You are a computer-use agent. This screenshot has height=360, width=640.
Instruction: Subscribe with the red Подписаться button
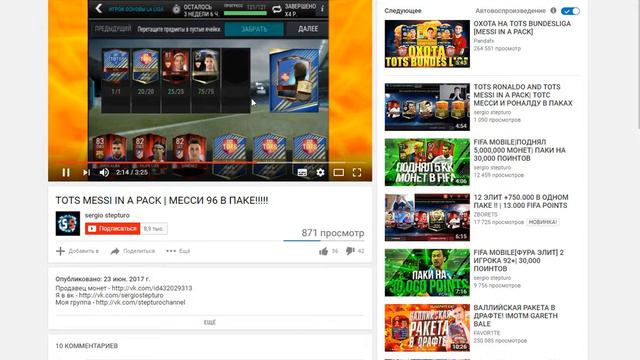click(113, 229)
